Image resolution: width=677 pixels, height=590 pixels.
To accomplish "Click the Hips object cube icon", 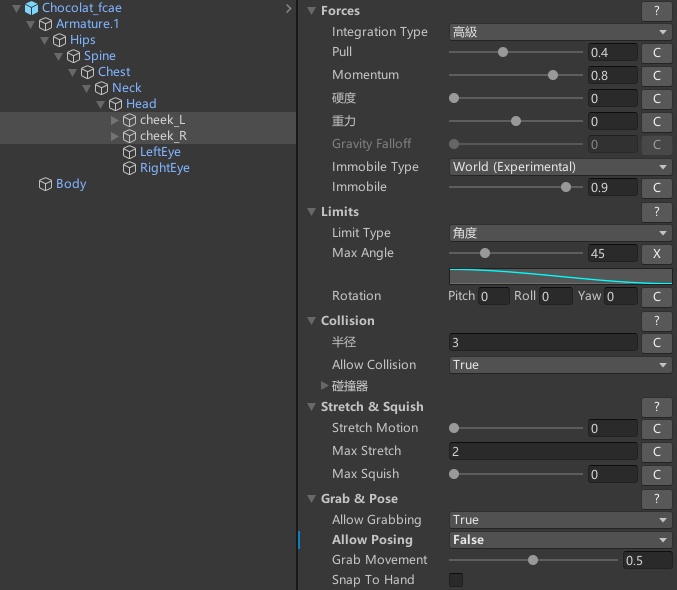I will pyautogui.click(x=59, y=40).
